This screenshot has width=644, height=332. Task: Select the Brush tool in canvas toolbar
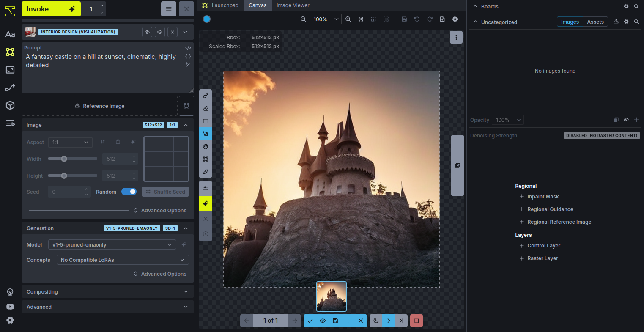tap(206, 96)
